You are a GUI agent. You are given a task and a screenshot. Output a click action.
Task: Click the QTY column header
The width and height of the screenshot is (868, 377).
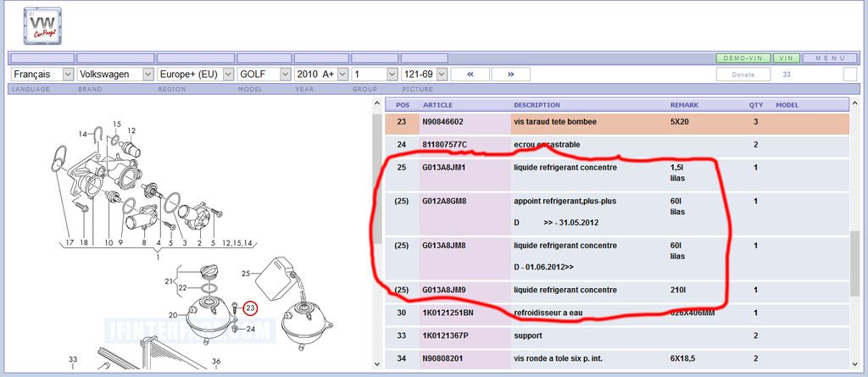[x=755, y=105]
